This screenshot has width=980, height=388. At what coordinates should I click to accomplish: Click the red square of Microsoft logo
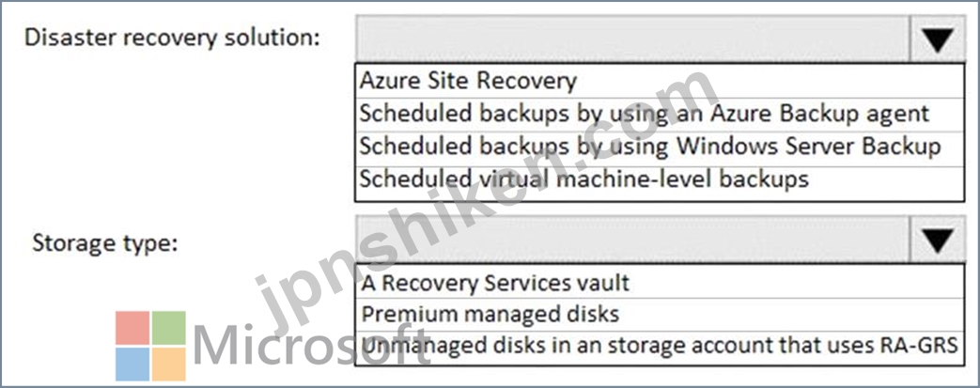pos(132,327)
